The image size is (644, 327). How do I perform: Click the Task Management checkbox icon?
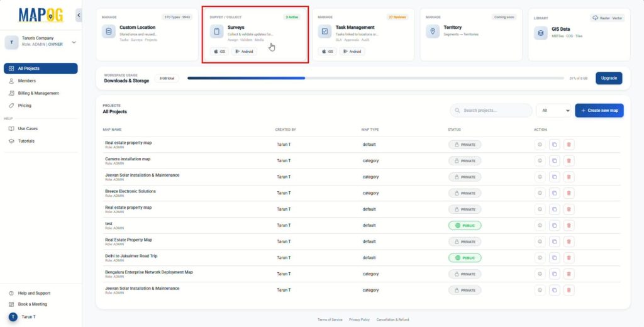click(325, 31)
